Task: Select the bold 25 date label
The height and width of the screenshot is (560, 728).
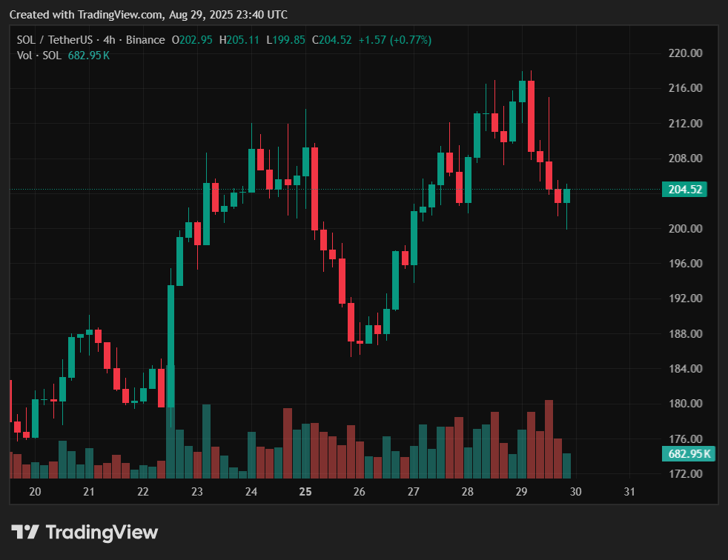Action: (305, 491)
